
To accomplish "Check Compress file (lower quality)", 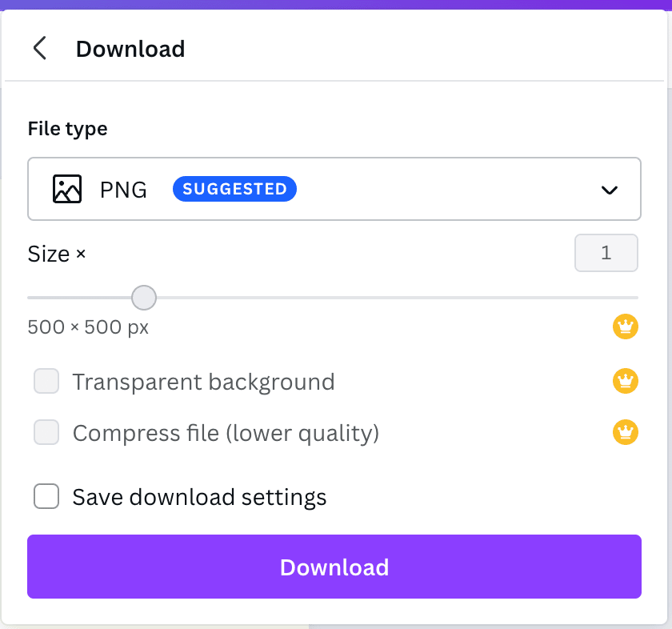I will 46,432.
